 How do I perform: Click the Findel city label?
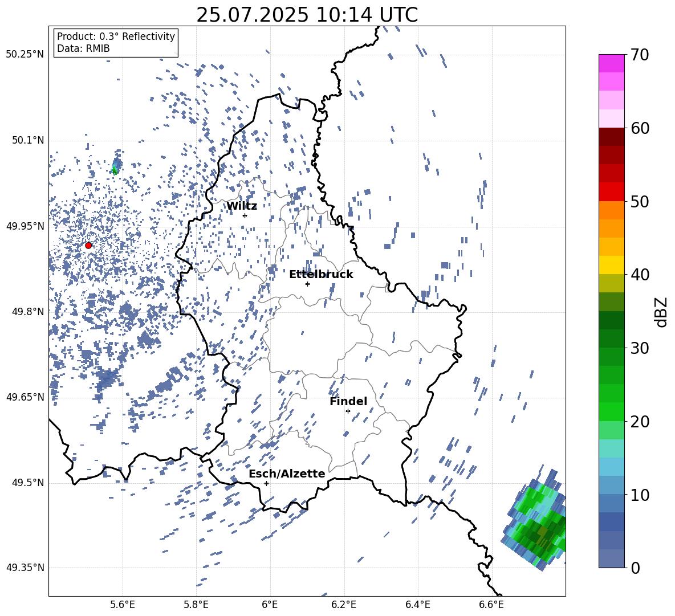click(x=348, y=401)
